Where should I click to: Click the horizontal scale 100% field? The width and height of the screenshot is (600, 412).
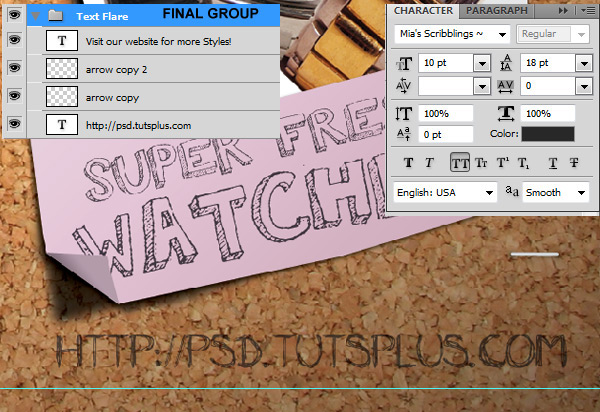click(548, 114)
